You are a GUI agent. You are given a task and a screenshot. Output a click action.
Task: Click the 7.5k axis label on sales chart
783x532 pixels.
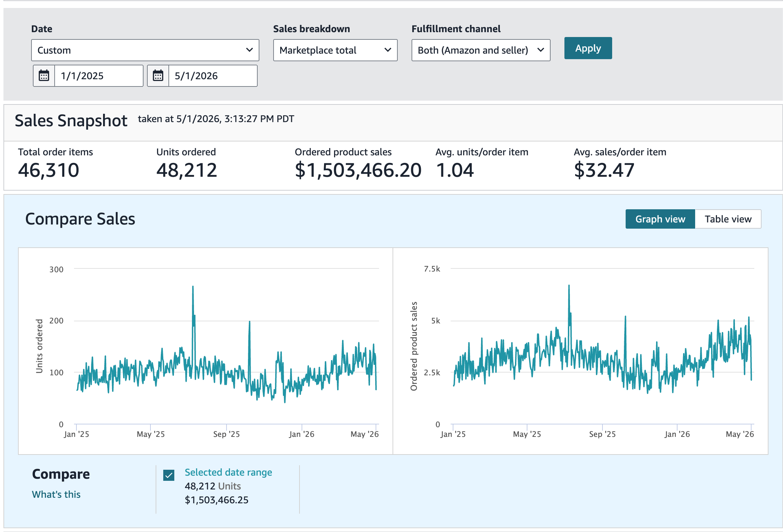pyautogui.click(x=432, y=269)
